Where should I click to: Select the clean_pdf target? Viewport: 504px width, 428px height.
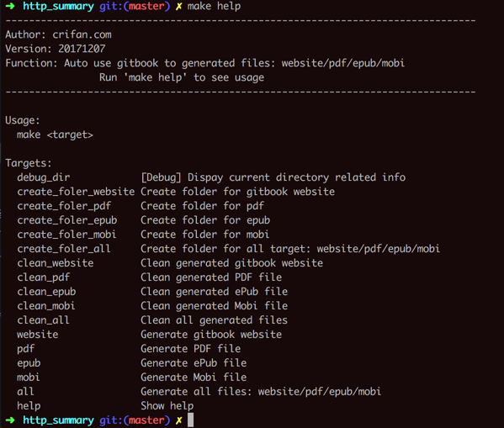[x=44, y=277]
